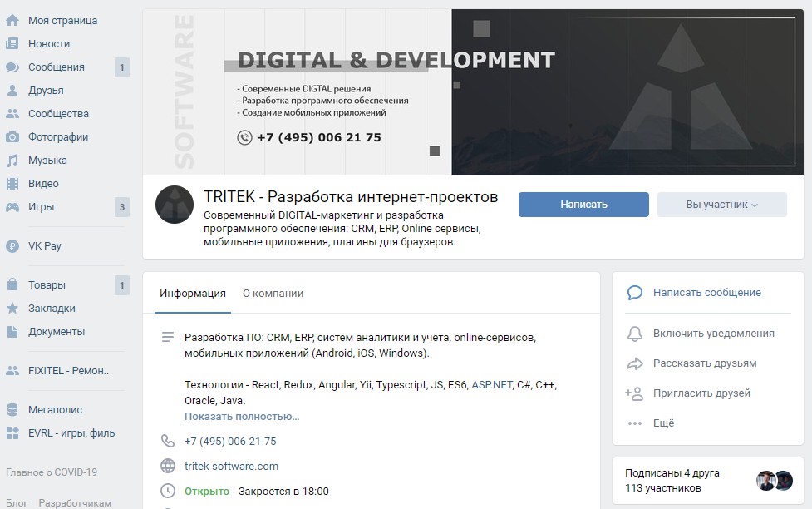Click the Рассказать друзьям share arrow icon
The image size is (812, 509).
(x=635, y=363)
